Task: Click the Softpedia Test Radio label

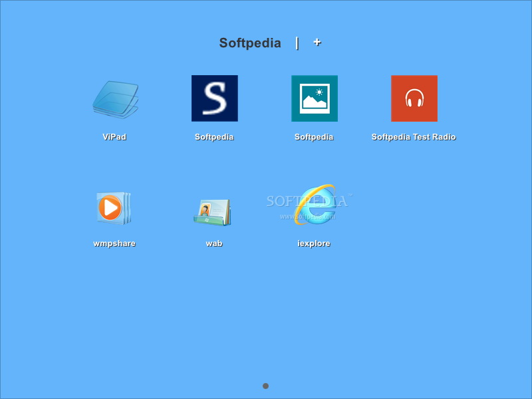Action: coord(414,137)
